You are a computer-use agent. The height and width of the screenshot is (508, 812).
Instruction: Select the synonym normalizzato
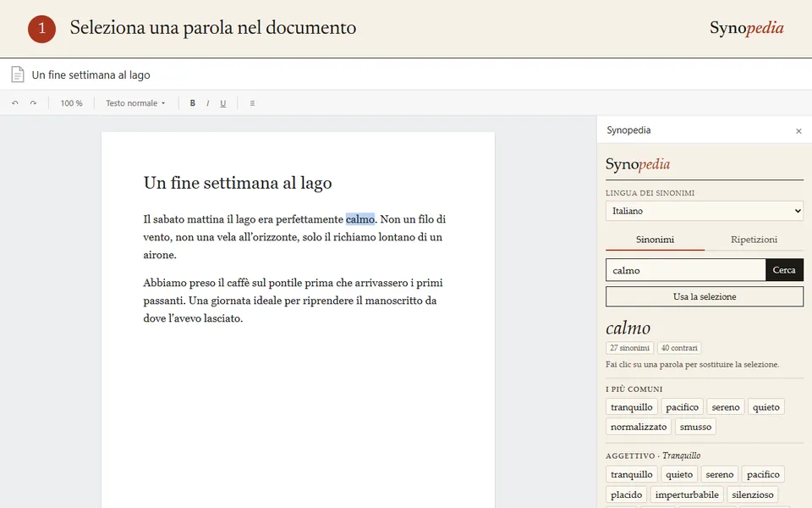click(x=639, y=427)
